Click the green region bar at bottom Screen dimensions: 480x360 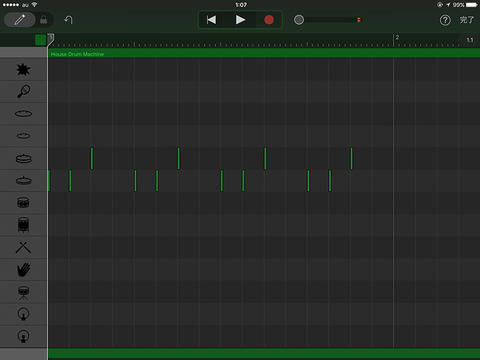(x=264, y=353)
